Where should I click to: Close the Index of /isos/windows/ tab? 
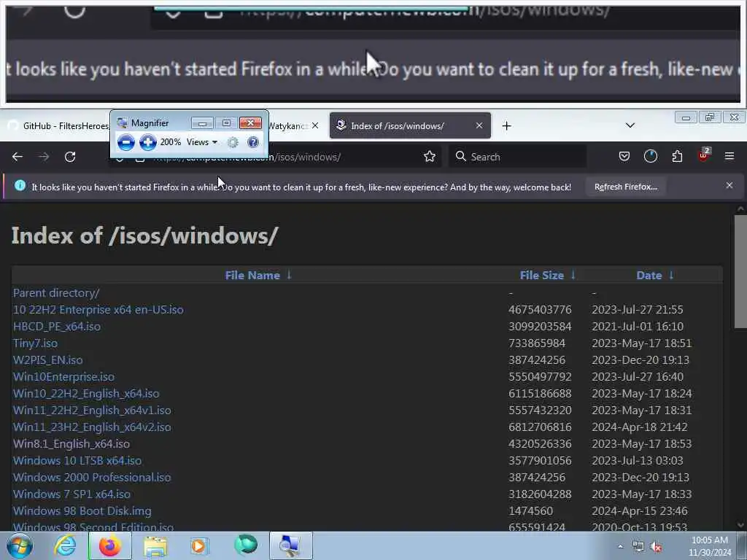click(479, 125)
